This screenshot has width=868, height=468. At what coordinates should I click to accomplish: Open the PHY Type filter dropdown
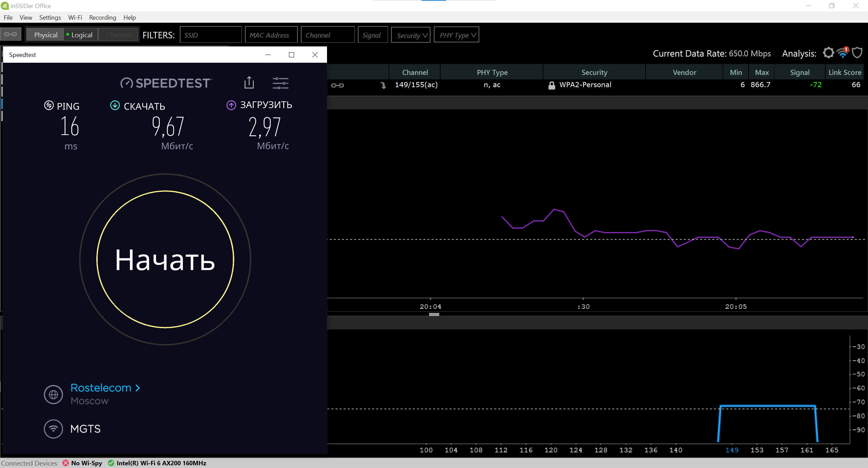point(457,35)
